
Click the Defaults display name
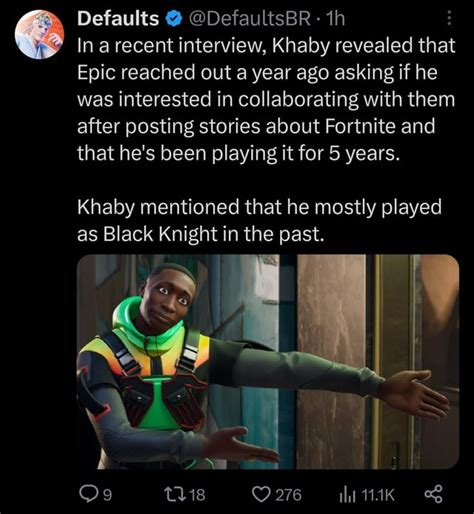(x=118, y=18)
